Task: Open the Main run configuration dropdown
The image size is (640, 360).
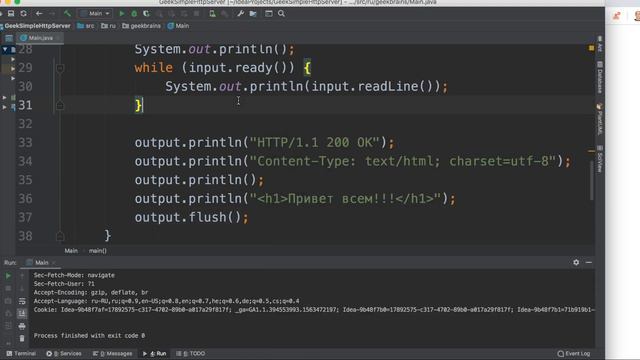Action: [x=96, y=13]
